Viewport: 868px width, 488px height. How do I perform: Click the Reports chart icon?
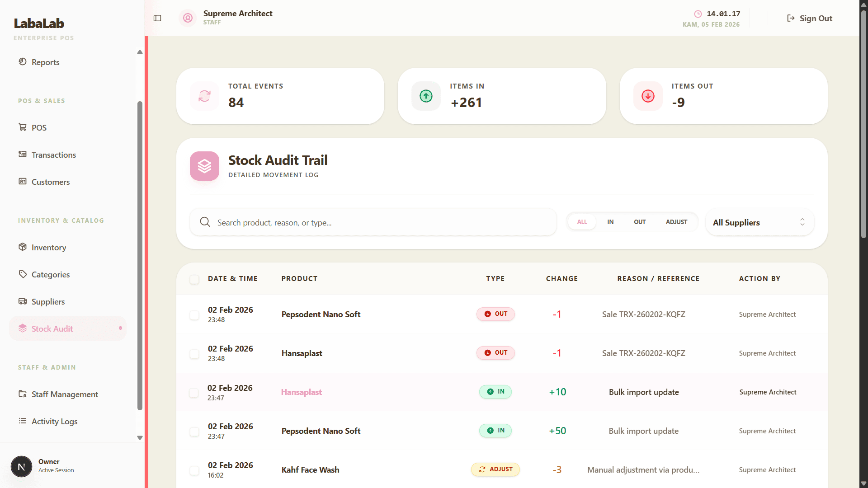pyautogui.click(x=23, y=61)
